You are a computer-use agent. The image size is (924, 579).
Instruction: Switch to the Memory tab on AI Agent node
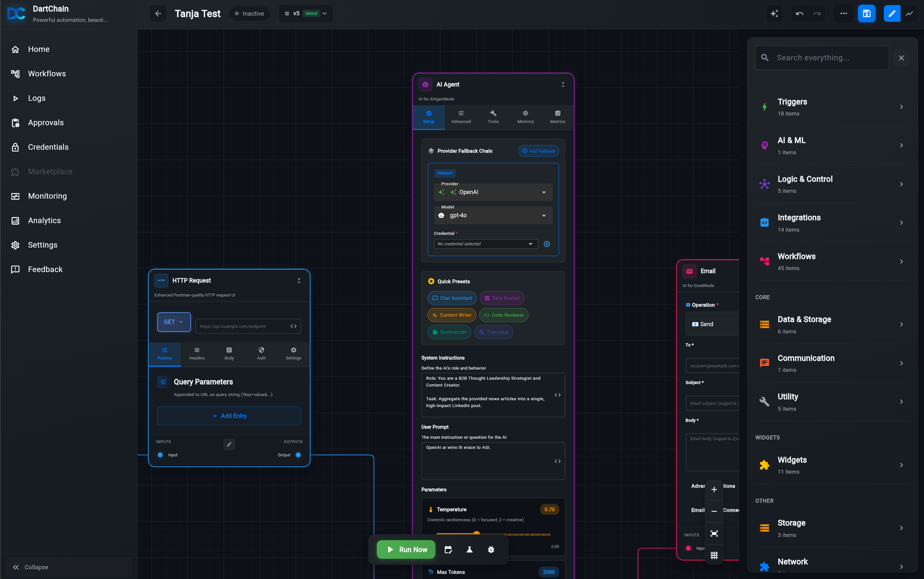coord(525,117)
